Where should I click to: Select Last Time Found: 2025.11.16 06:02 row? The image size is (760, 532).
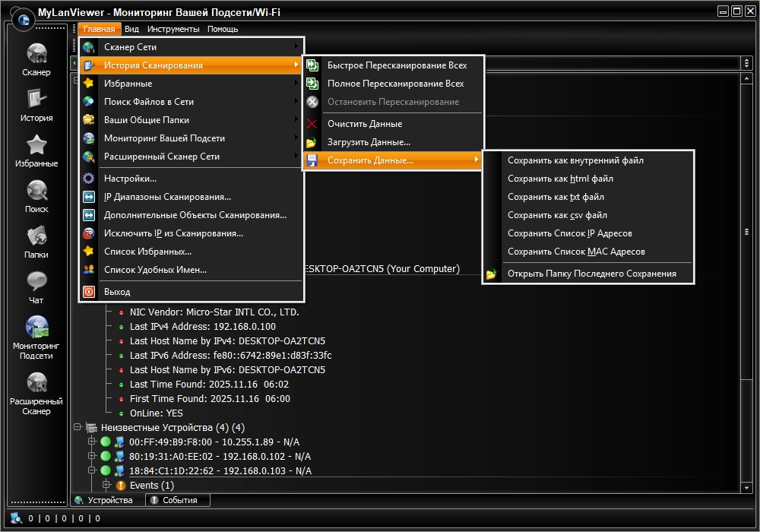click(209, 385)
